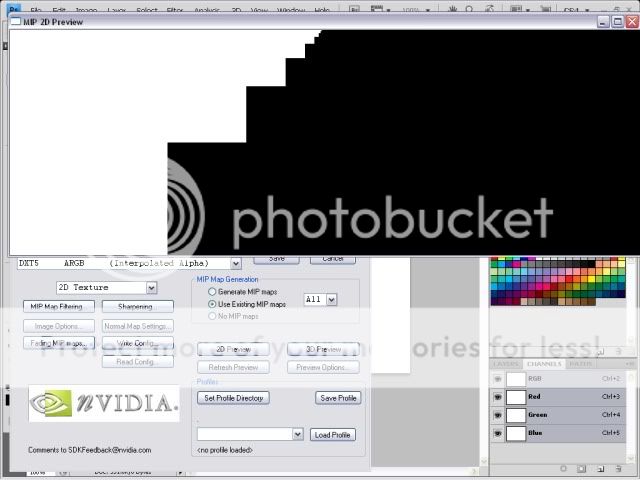Open the DXT5 ARGB format dropdown

(x=236, y=264)
